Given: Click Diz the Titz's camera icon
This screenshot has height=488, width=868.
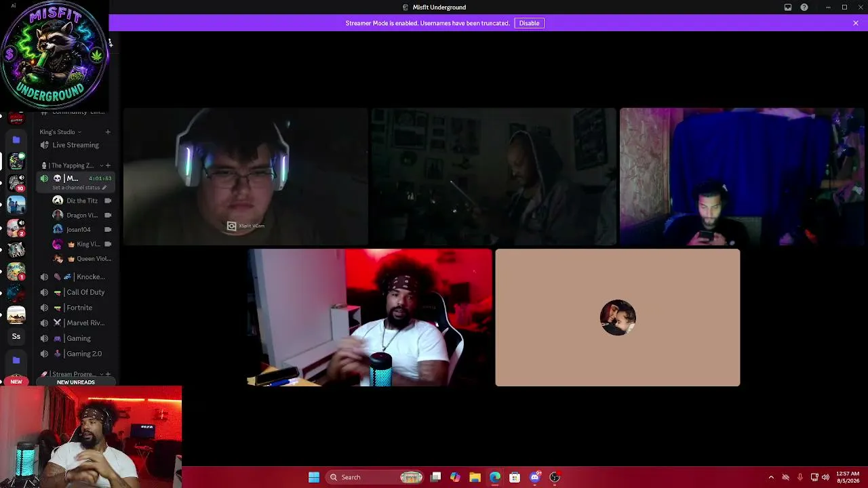Looking at the screenshot, I should pos(108,201).
